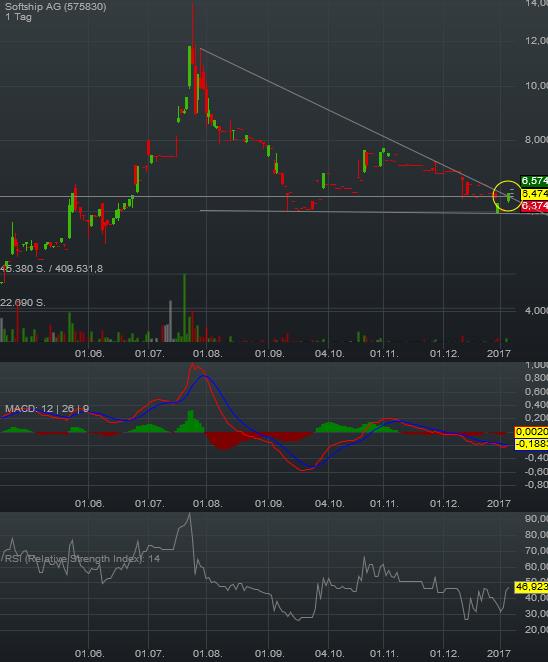Select 2017 on the price chart date axis

coord(499,353)
